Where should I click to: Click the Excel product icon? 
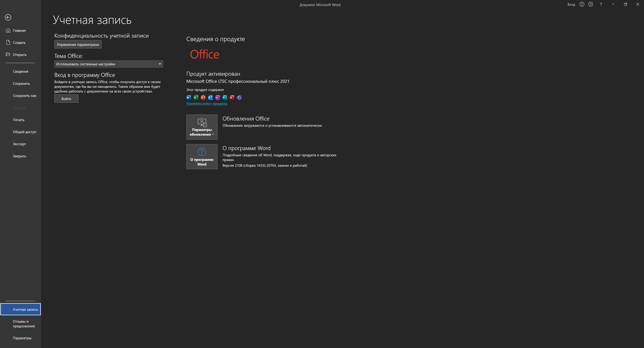tap(196, 98)
